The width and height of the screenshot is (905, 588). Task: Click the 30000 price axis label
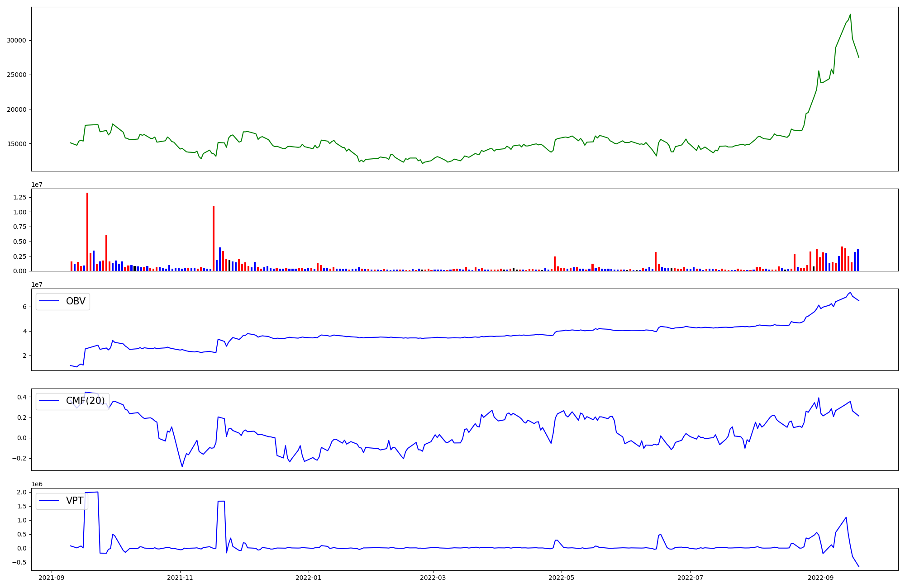(17, 40)
